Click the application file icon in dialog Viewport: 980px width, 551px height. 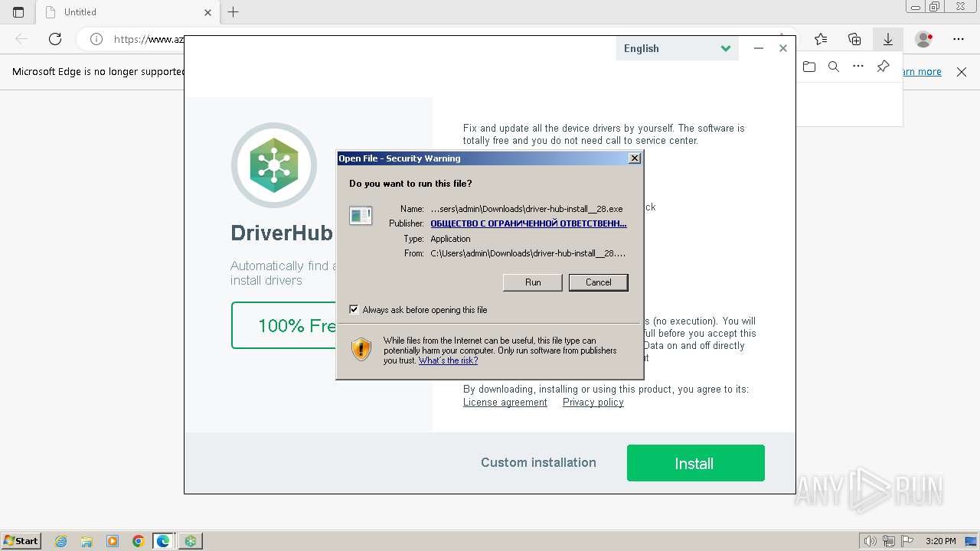[361, 216]
